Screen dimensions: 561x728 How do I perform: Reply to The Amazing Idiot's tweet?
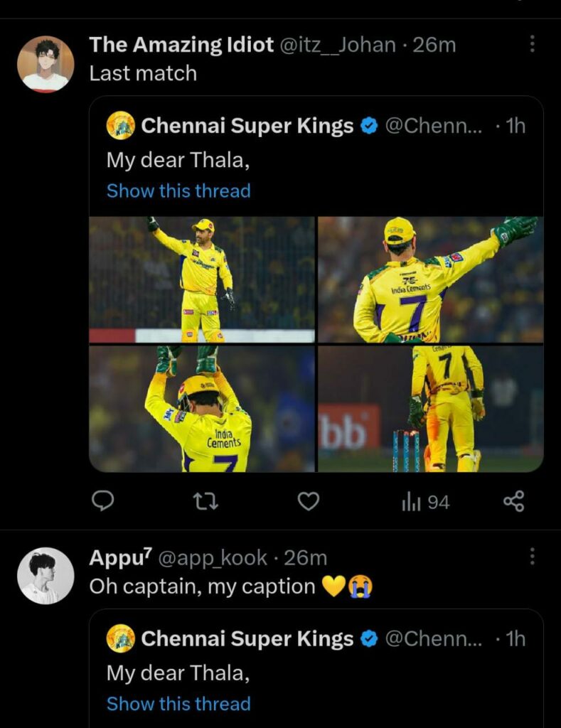click(x=104, y=502)
